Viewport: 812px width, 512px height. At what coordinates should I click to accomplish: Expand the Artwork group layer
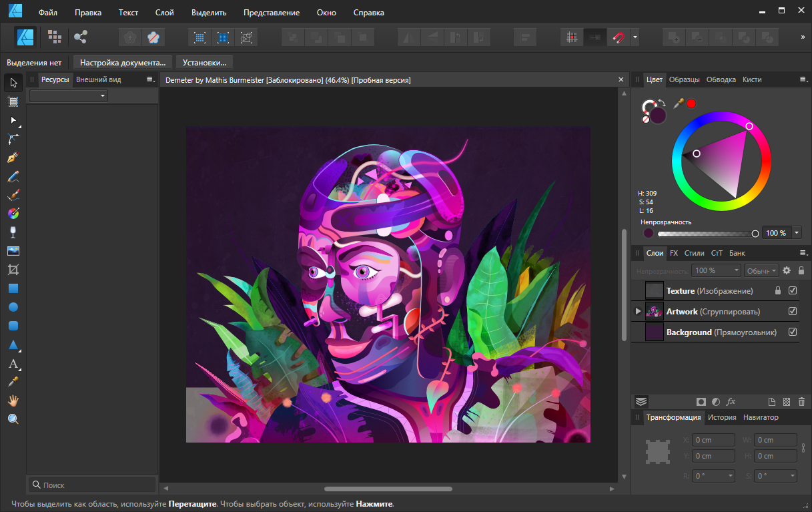[x=638, y=312]
